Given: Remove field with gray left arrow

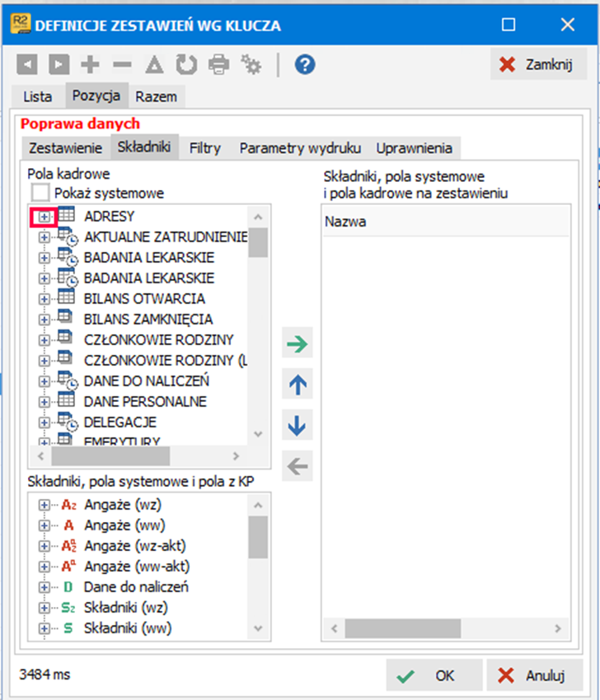Looking at the screenshot, I should coord(297,466).
